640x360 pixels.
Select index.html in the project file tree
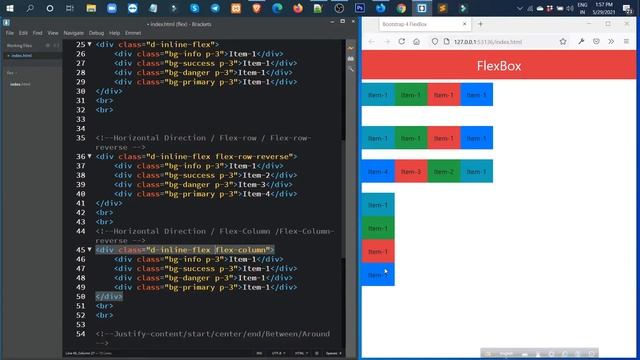click(20, 84)
